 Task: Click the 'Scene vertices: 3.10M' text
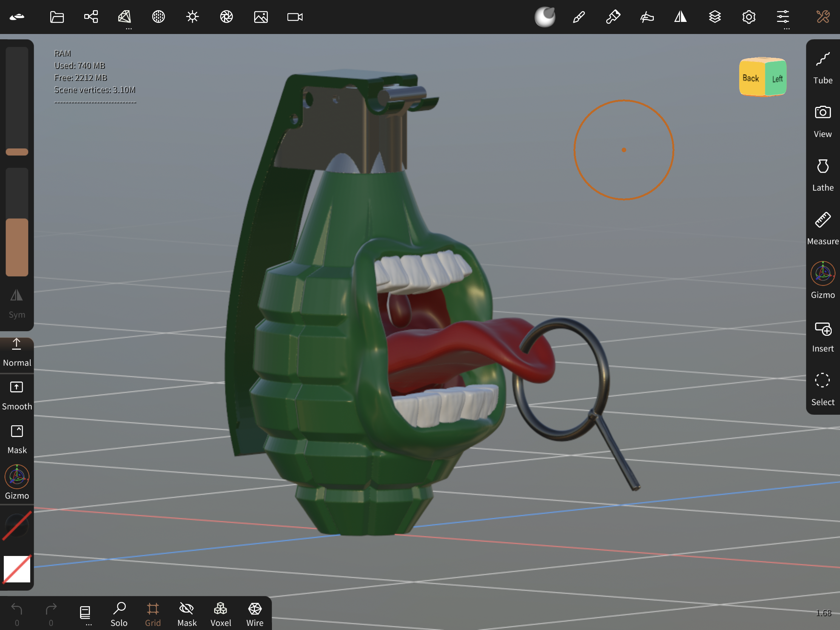click(x=94, y=90)
